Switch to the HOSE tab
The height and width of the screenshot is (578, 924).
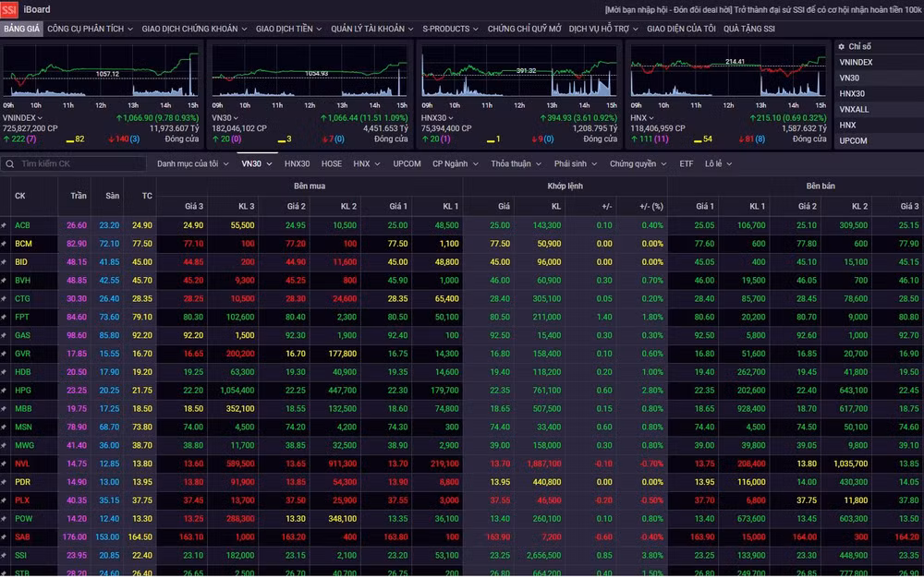click(331, 164)
